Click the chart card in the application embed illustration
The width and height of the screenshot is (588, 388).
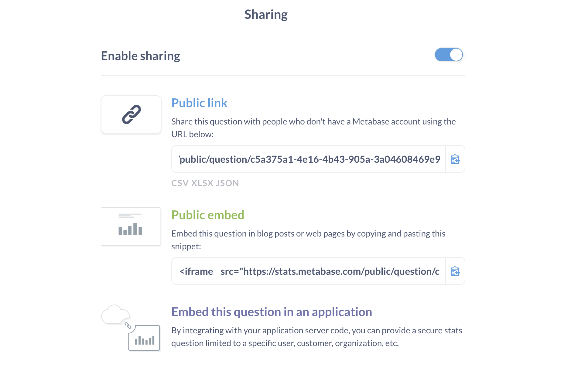pos(144,338)
